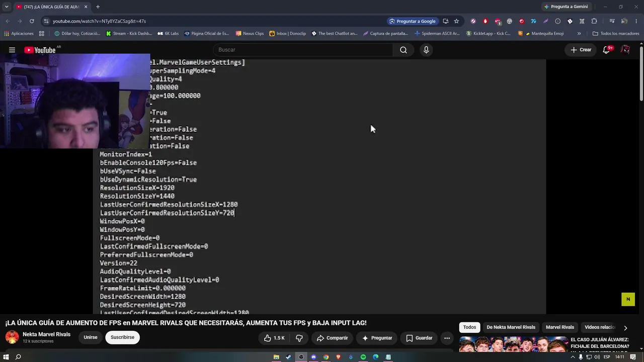The width and height of the screenshot is (644, 362).
Task: Click the YouTube search magnifier button
Action: [x=404, y=50]
